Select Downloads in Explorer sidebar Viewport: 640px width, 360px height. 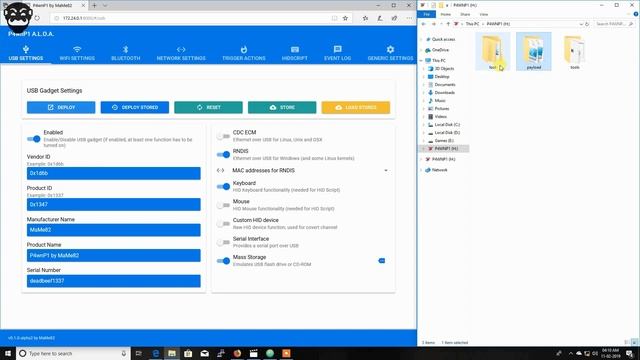click(x=444, y=93)
